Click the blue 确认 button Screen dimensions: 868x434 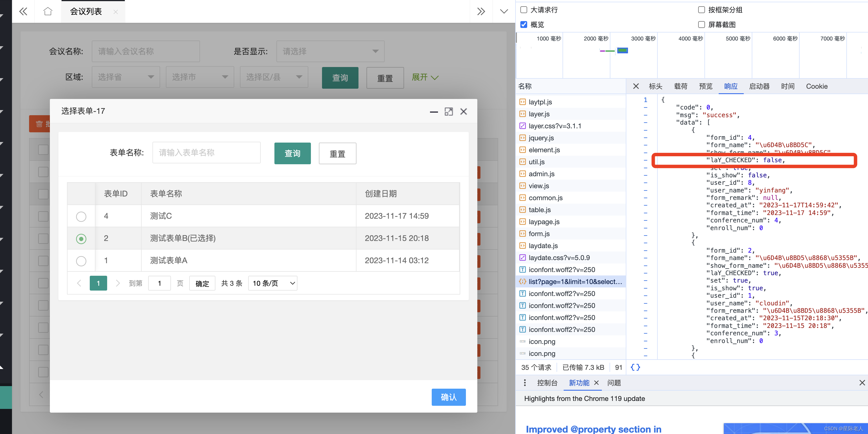[449, 397]
